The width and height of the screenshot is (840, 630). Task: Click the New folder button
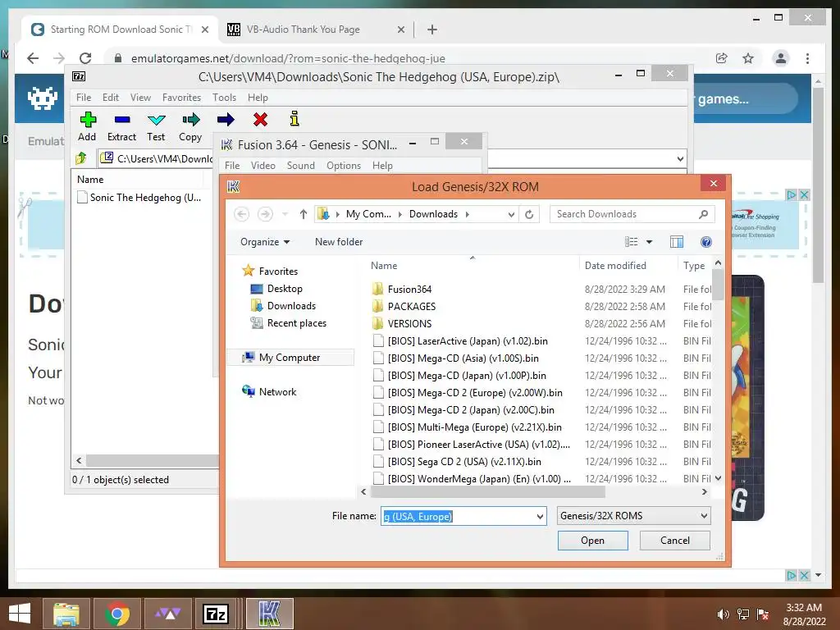pos(339,242)
